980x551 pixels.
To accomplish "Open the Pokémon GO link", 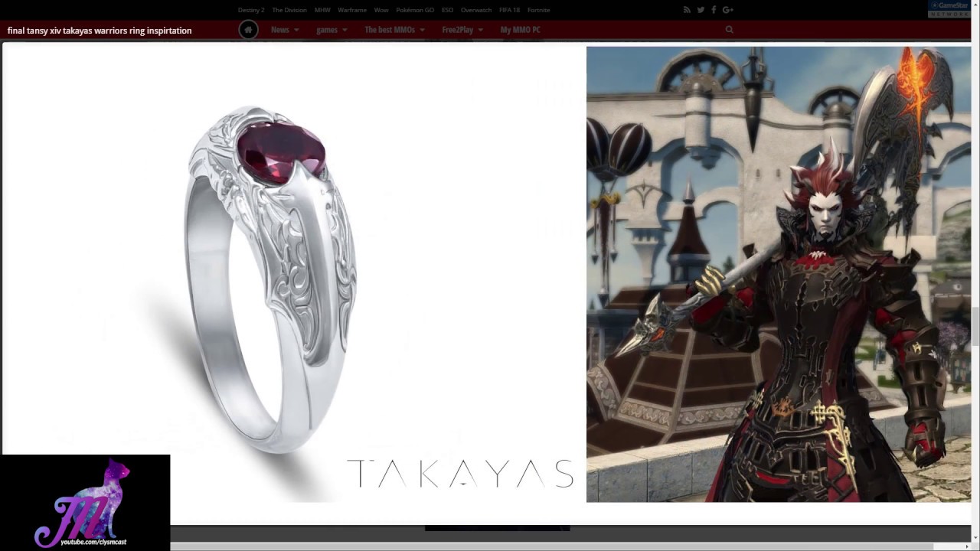I will pyautogui.click(x=415, y=10).
